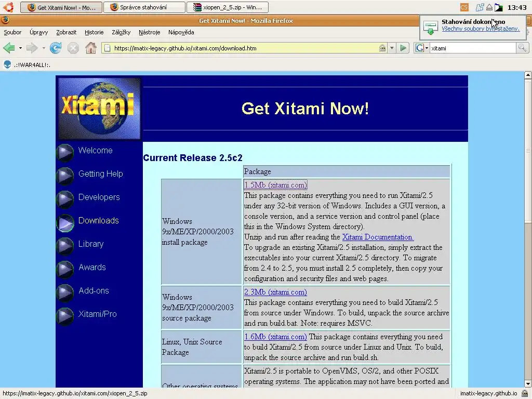Click in the search box containing xitami
This screenshot has height=399, width=532.
point(472,48)
